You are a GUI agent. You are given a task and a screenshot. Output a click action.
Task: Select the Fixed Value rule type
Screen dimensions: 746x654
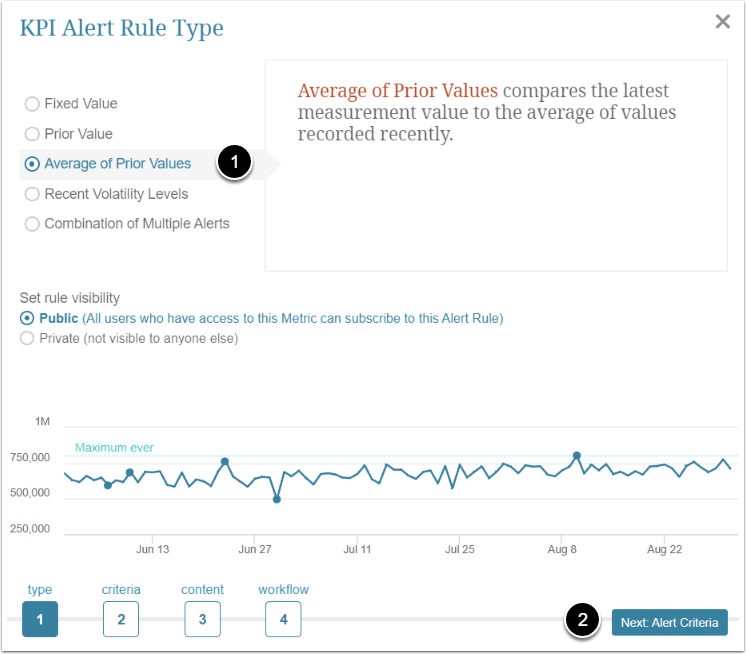33,104
